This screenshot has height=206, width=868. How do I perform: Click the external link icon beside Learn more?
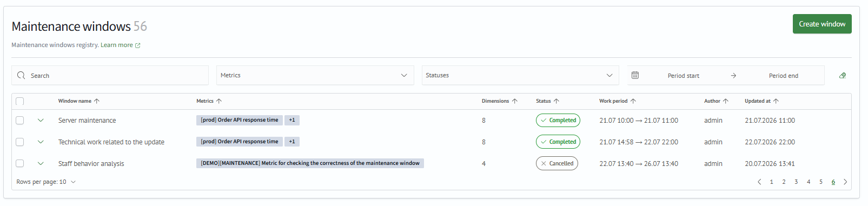click(137, 45)
